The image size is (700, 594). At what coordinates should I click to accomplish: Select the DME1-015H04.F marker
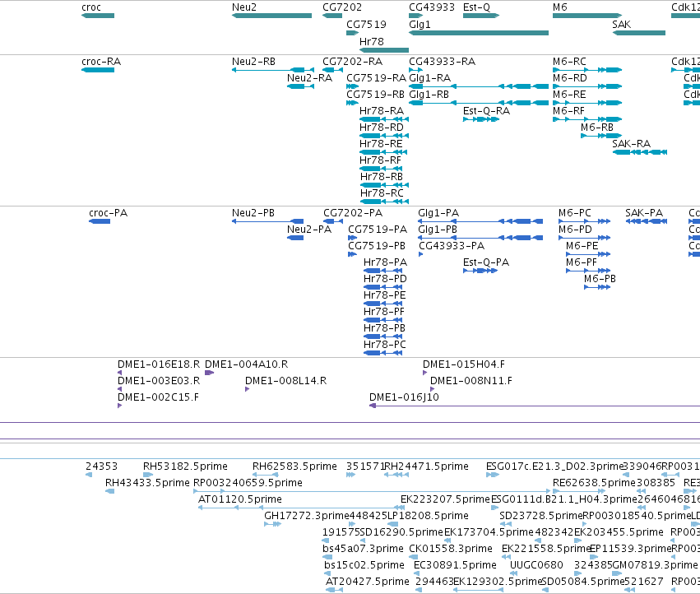pos(424,373)
